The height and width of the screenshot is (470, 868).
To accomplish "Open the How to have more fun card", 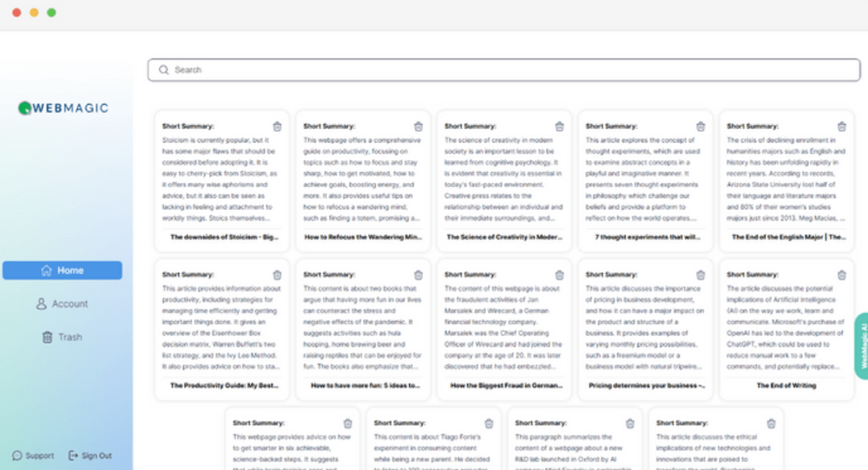I will click(x=364, y=385).
